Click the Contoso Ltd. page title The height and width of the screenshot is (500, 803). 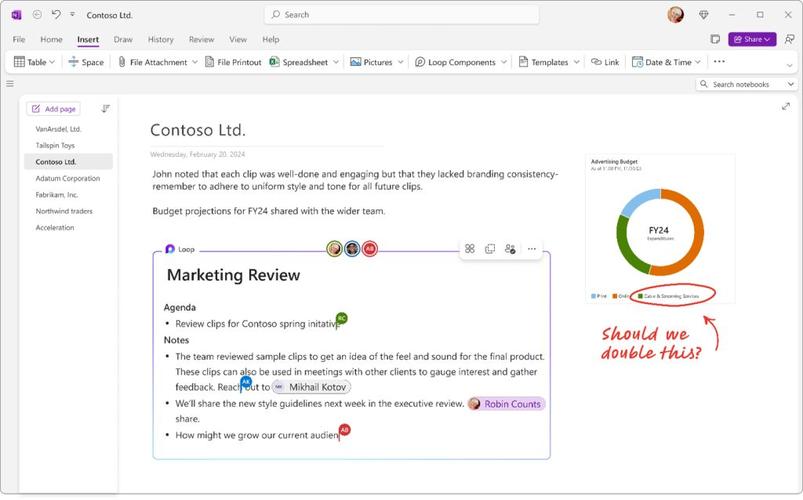pyautogui.click(x=198, y=130)
